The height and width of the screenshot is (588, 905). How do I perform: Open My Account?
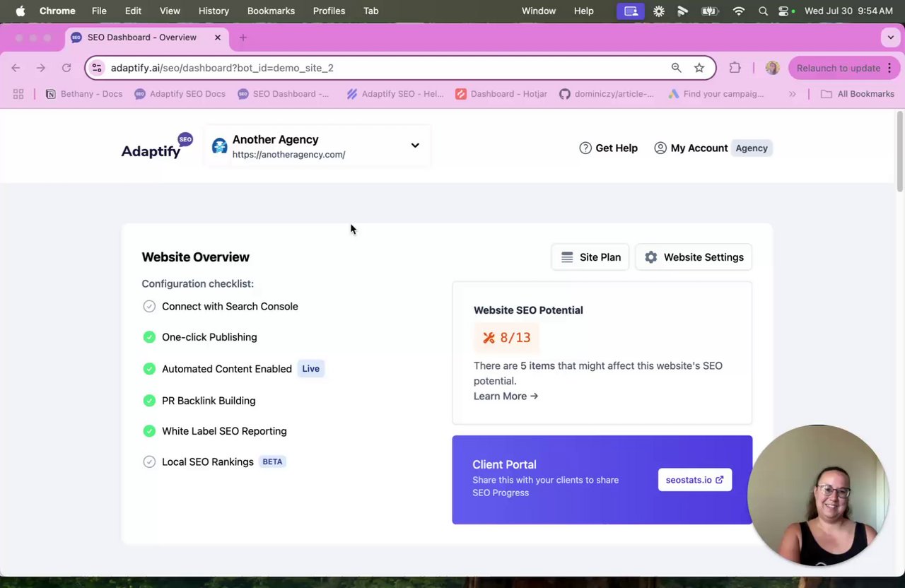(x=691, y=148)
